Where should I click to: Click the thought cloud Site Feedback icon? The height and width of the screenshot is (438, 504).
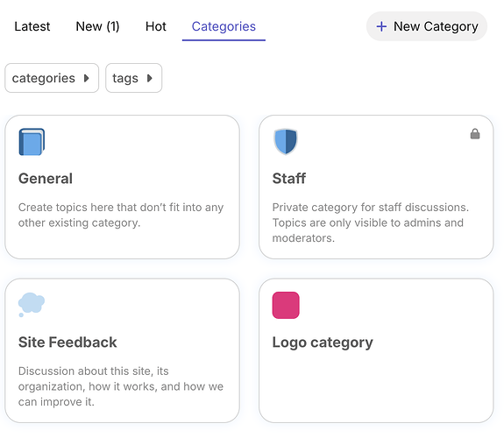pos(32,305)
